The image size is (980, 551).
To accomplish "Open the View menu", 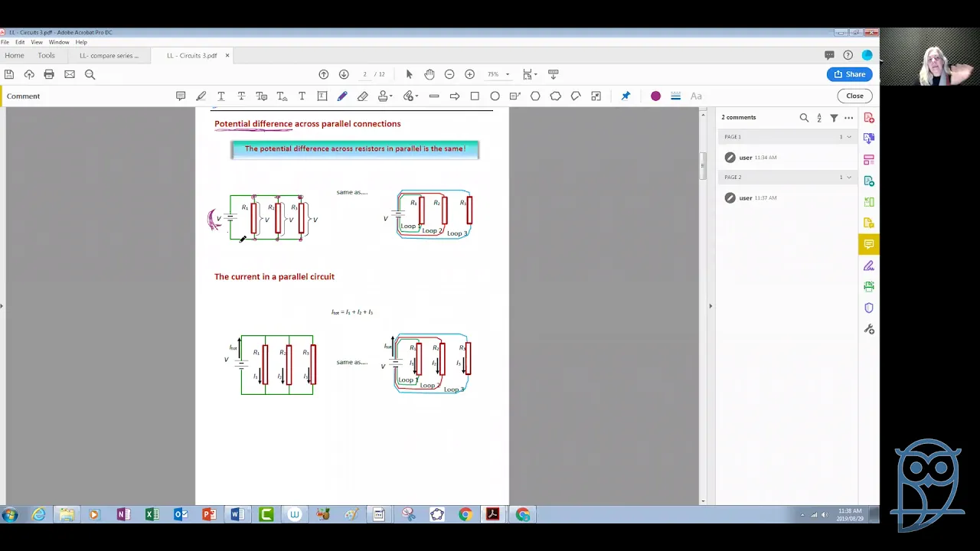I will [x=37, y=42].
